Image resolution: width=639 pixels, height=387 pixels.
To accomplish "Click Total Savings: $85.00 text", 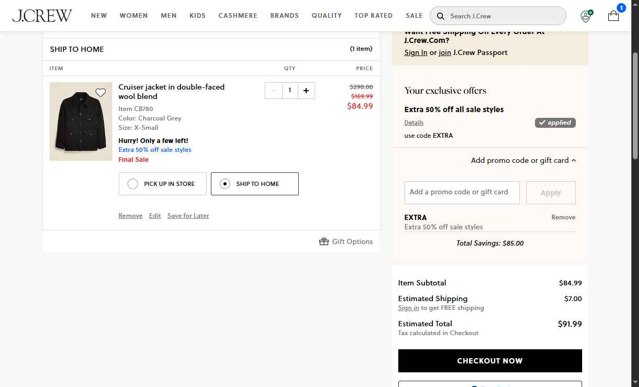I will (x=490, y=243).
